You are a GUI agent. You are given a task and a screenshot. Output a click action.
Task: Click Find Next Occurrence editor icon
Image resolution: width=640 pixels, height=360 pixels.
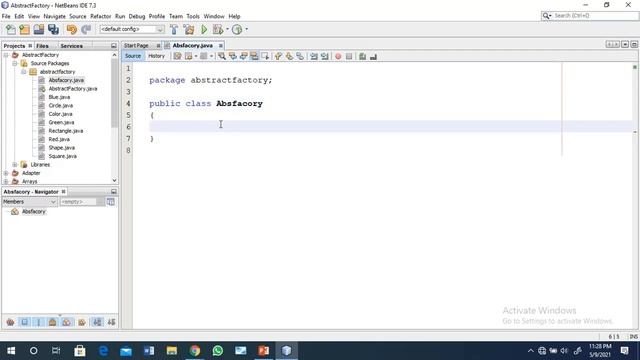[243, 56]
